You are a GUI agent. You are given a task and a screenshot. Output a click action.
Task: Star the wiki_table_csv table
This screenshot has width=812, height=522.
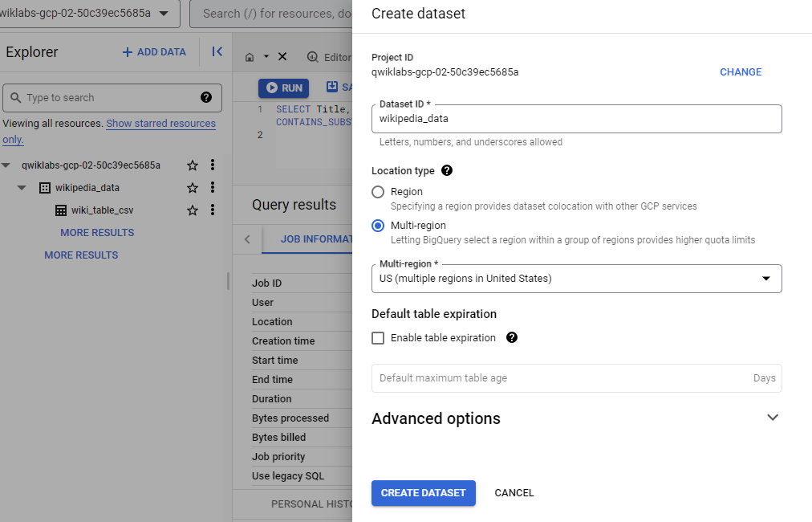(193, 210)
